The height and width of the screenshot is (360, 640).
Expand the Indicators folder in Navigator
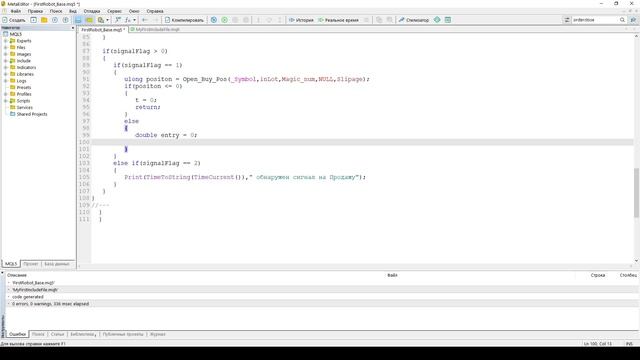tap(6, 67)
